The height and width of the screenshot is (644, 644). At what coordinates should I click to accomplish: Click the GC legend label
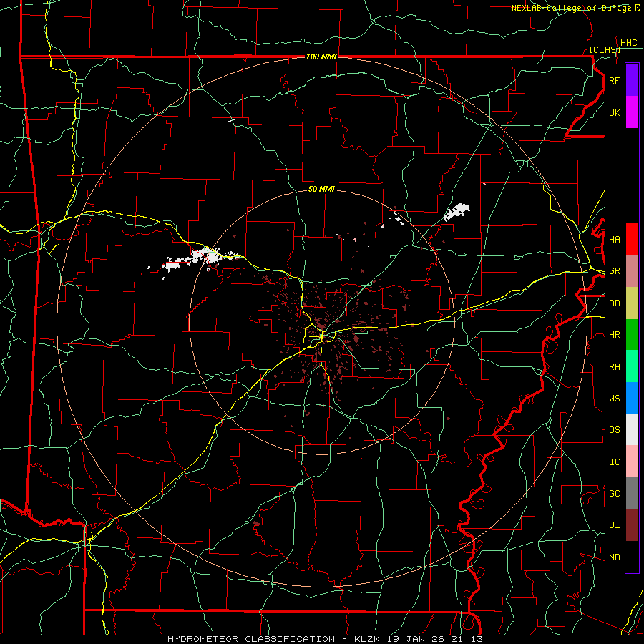coord(614,493)
